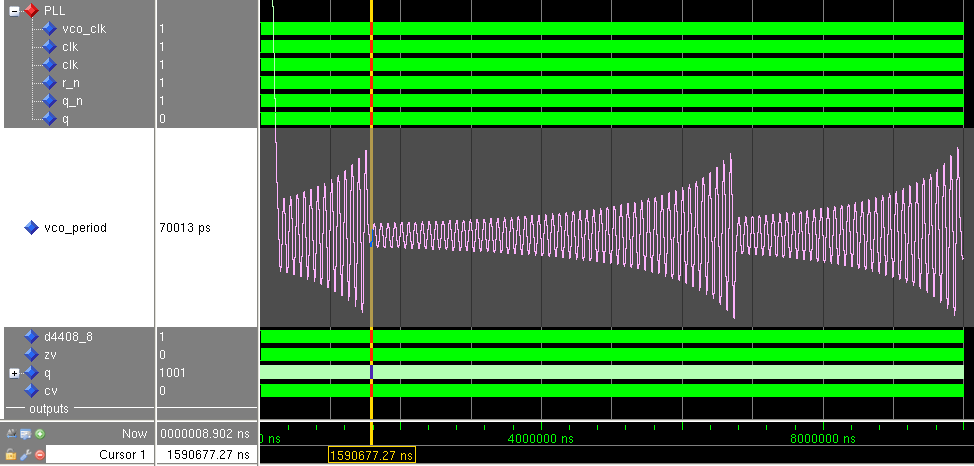
Task: Expand the q bus signal
Action: [x=14, y=373]
